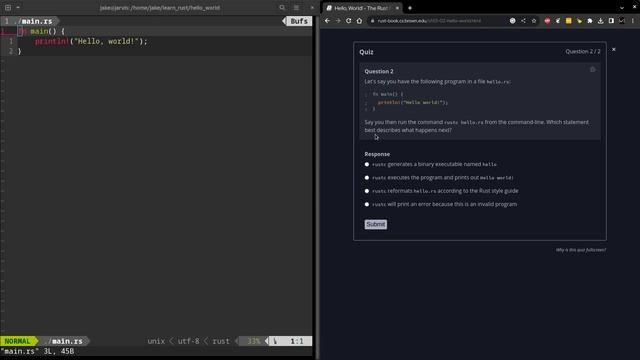Go back in the browser
The height and width of the screenshot is (360, 640).
coord(327,20)
